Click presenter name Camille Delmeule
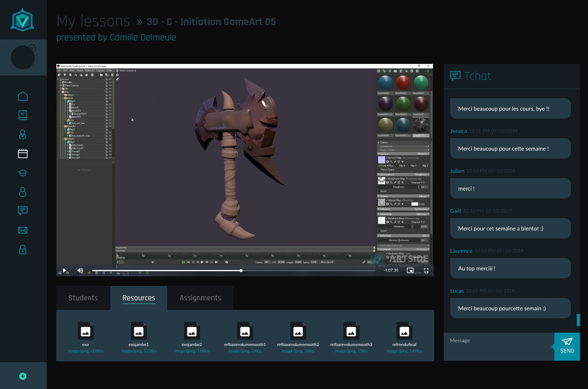Viewport: 588px width, 389px height. pos(143,37)
